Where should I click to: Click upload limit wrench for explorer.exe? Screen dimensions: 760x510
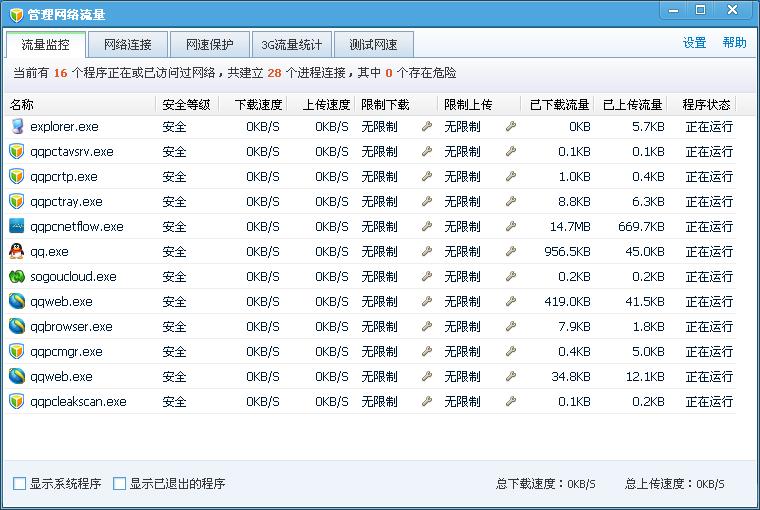510,127
